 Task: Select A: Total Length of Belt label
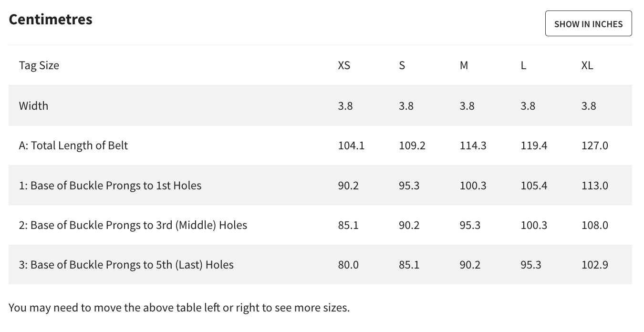tap(73, 145)
